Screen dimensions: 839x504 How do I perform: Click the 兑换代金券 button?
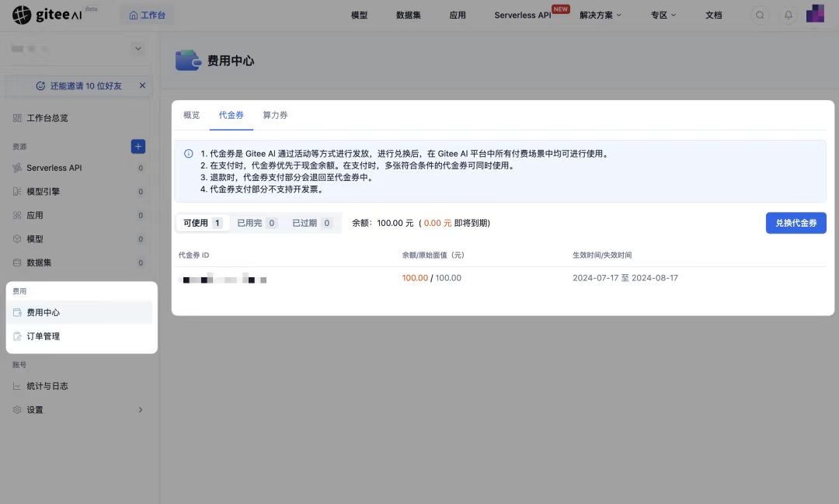point(795,223)
